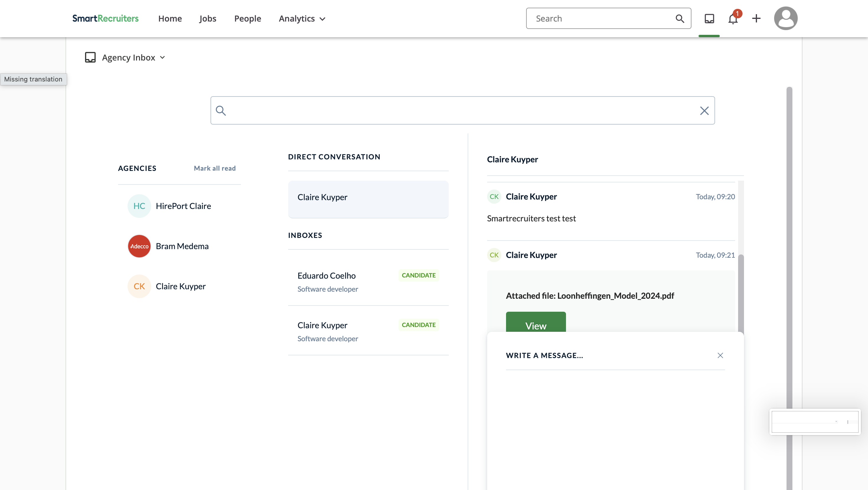This screenshot has height=490, width=868.
Task: Expand the Analytics menu
Action: 302,19
